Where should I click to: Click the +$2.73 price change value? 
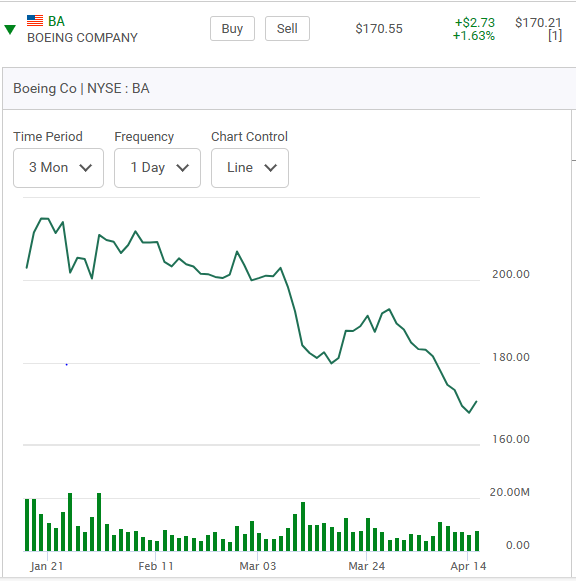tap(475, 23)
